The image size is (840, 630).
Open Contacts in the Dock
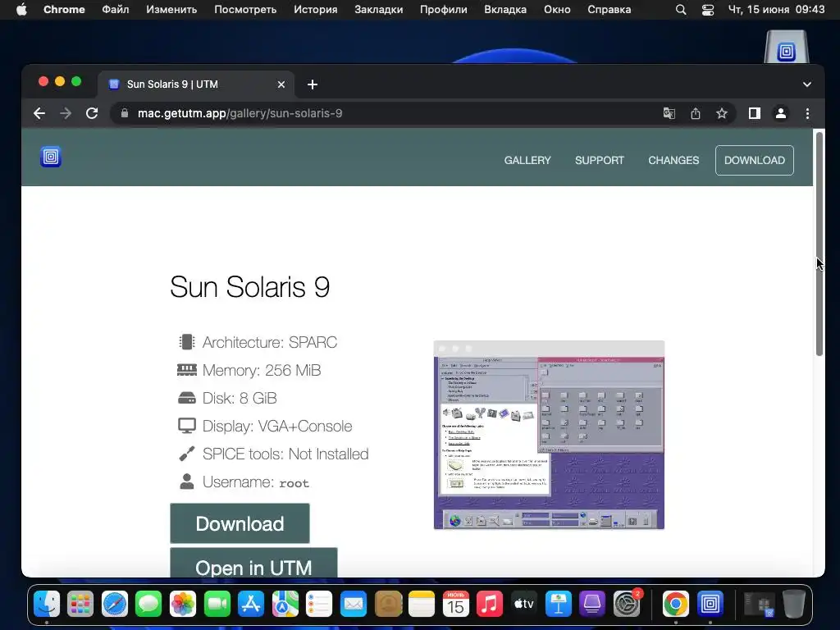point(388,605)
